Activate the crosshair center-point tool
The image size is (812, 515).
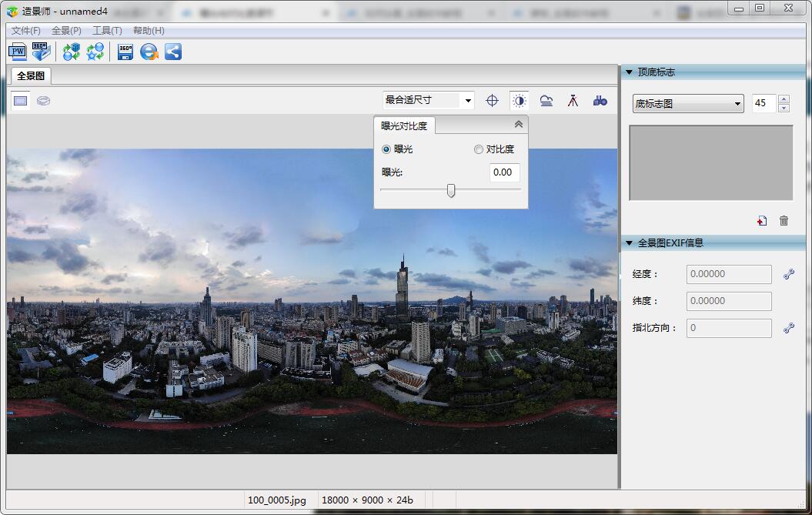pyautogui.click(x=492, y=101)
